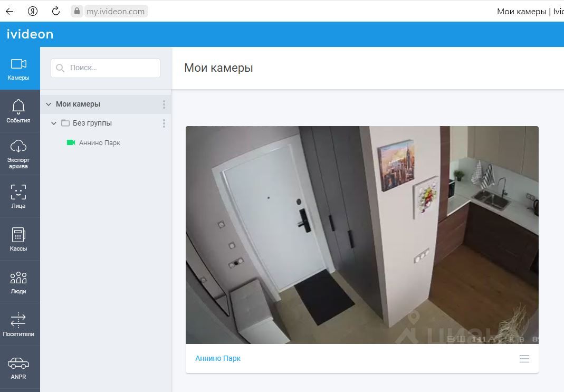Open the hamburger menu on Аннино Парк card
Screen dimensions: 564x392
524,359
